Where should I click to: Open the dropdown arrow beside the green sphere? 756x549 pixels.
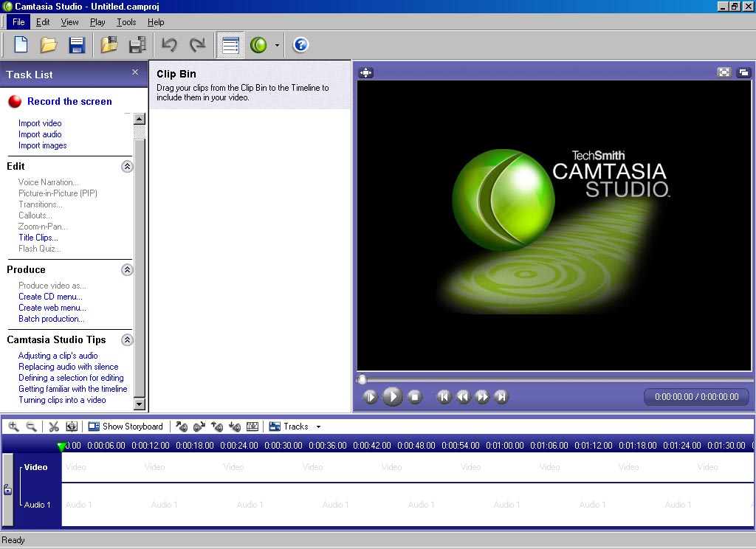277,45
